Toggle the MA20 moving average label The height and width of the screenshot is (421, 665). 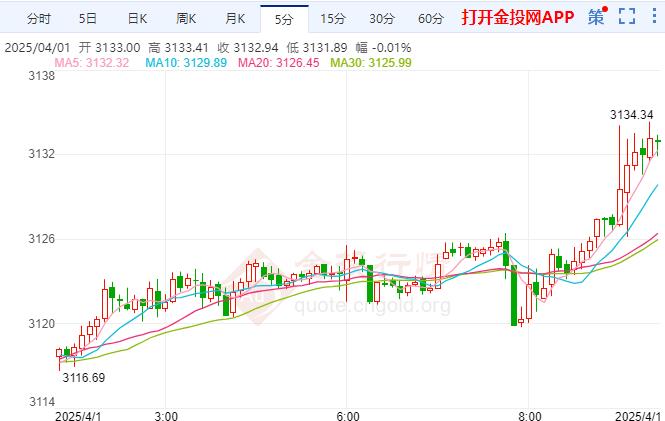coord(278,63)
